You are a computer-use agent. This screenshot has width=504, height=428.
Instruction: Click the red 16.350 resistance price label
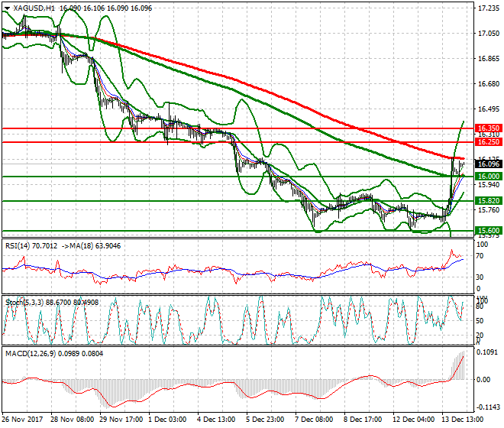pyautogui.click(x=489, y=128)
